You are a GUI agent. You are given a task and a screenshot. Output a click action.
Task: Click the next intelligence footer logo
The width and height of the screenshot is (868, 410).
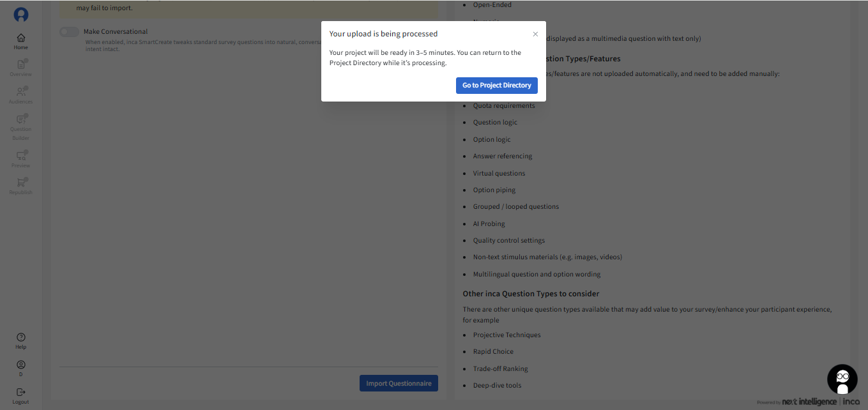809,402
